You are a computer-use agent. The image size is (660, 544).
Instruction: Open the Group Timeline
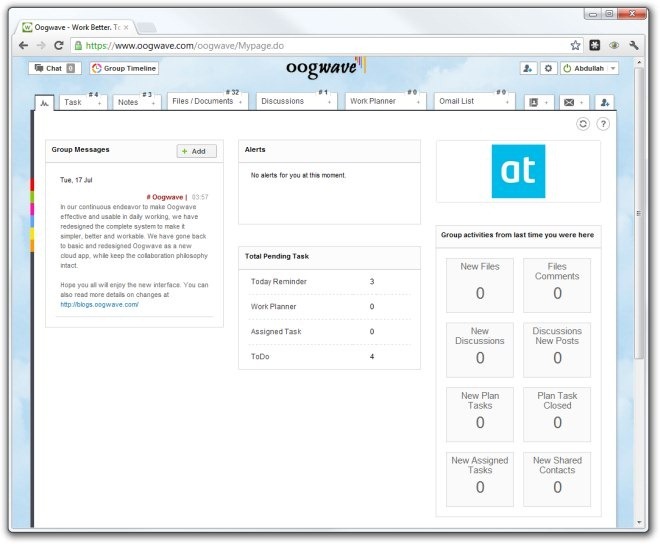(124, 68)
